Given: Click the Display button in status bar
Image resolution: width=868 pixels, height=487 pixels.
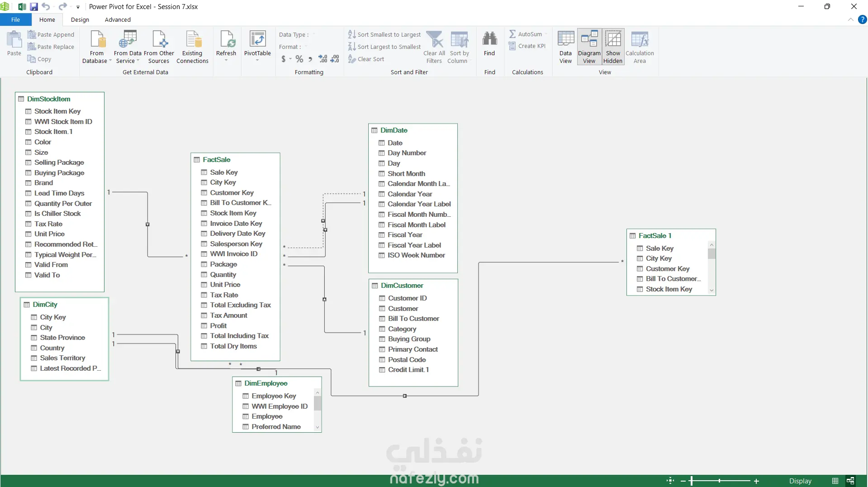Looking at the screenshot, I should pyautogui.click(x=800, y=481).
